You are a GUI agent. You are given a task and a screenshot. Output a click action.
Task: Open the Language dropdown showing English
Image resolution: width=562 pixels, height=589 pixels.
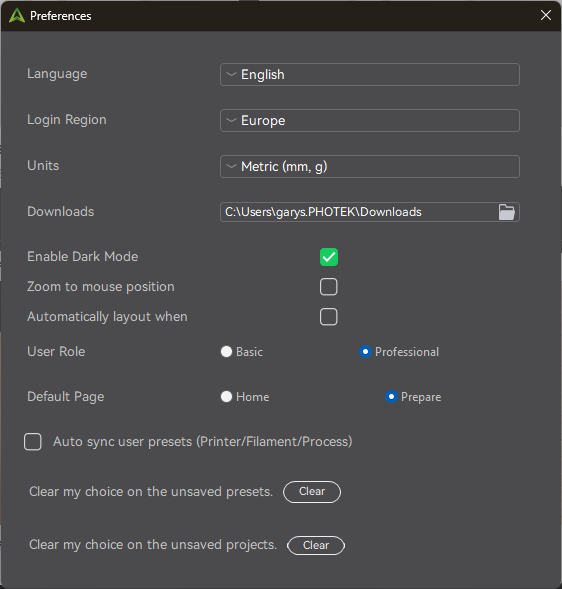[x=370, y=74]
